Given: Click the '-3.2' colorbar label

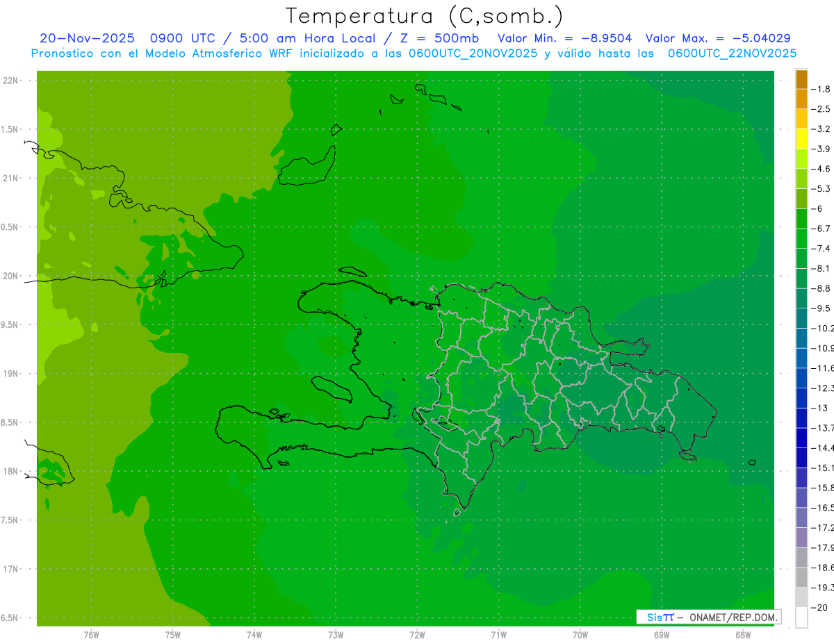Looking at the screenshot, I should coord(821,129).
